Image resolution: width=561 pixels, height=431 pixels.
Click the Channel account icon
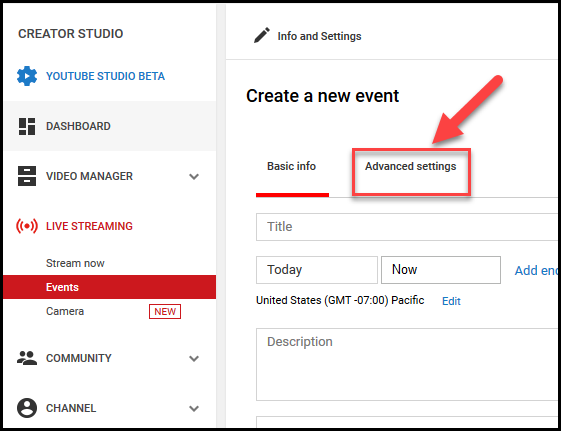pyautogui.click(x=27, y=408)
